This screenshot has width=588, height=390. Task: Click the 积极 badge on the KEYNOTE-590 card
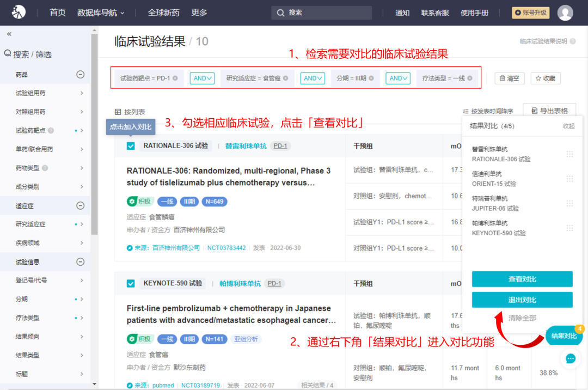(x=140, y=339)
